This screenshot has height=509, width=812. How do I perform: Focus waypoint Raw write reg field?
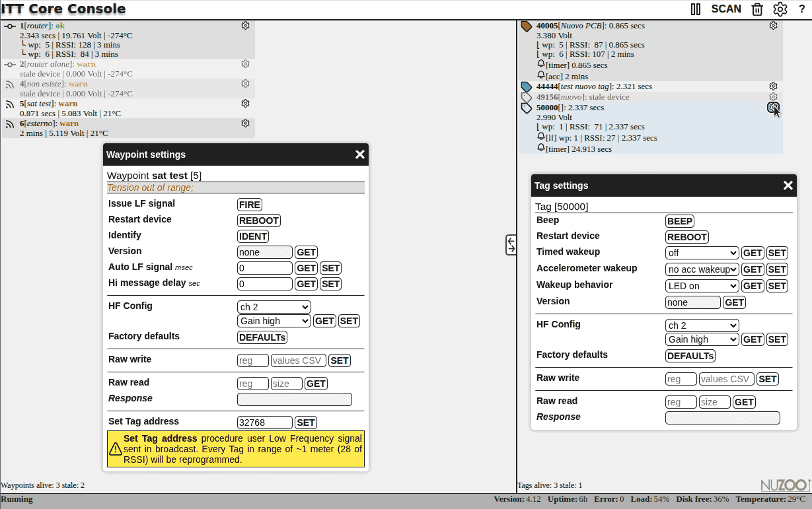253,360
